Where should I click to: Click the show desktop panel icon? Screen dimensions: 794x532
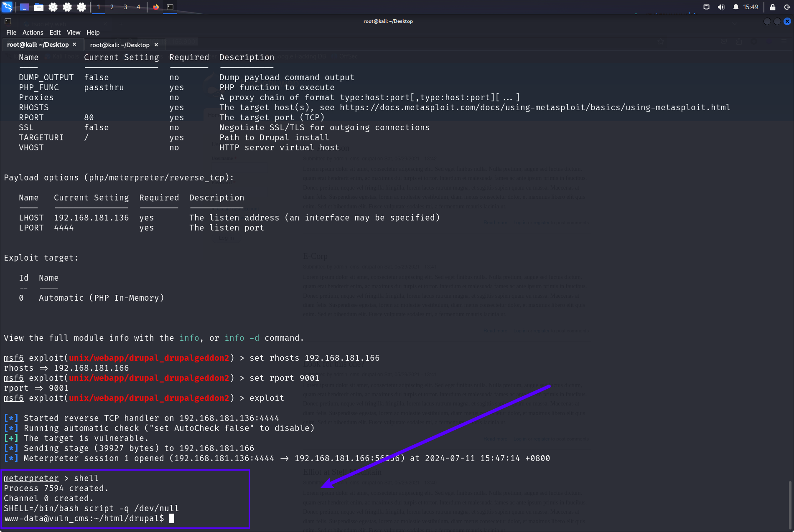pyautogui.click(x=25, y=7)
